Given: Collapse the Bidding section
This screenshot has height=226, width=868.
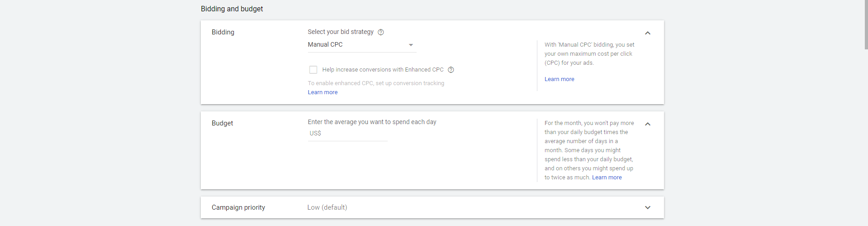Looking at the screenshot, I should tap(648, 33).
